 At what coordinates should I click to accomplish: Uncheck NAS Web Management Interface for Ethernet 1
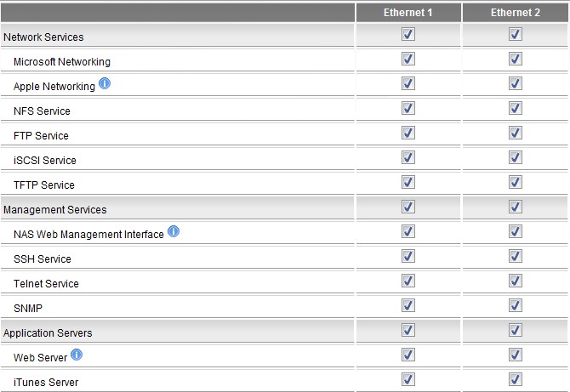click(408, 231)
